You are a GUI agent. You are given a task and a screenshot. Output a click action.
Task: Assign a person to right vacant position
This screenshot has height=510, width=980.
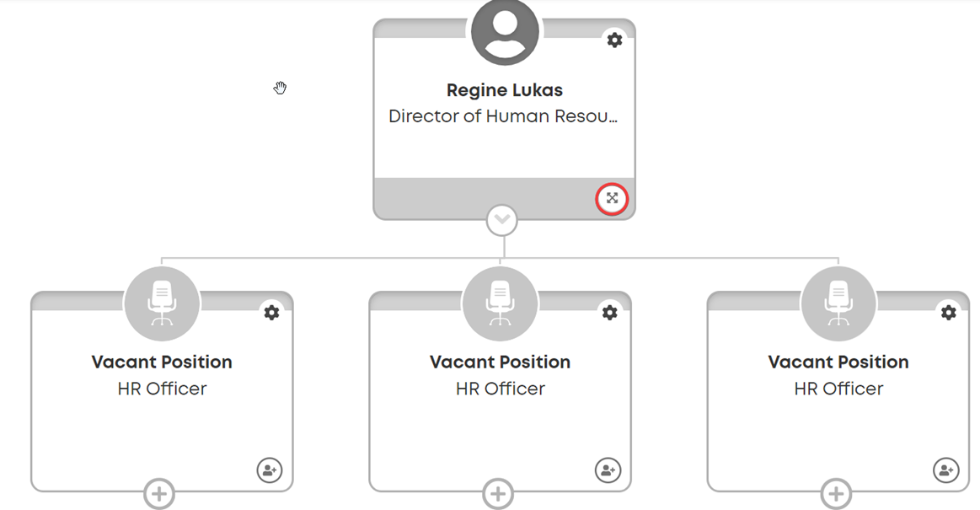[x=946, y=470]
